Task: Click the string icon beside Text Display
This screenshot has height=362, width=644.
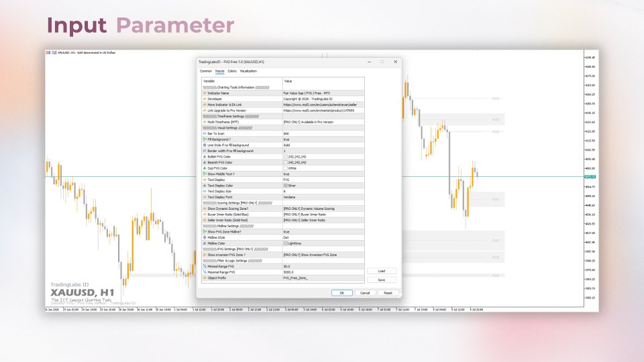Action: 205,180
